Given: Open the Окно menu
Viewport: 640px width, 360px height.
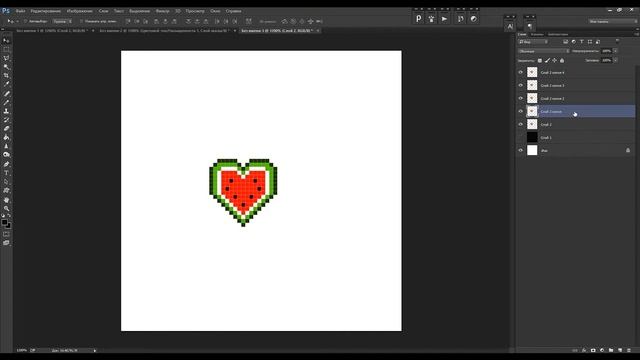Looking at the screenshot, I should click(x=215, y=11).
